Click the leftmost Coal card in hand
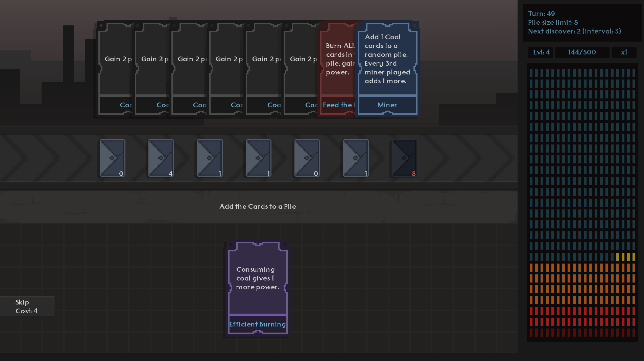Image resolution: width=644 pixels, height=361 pixels. [x=115, y=69]
